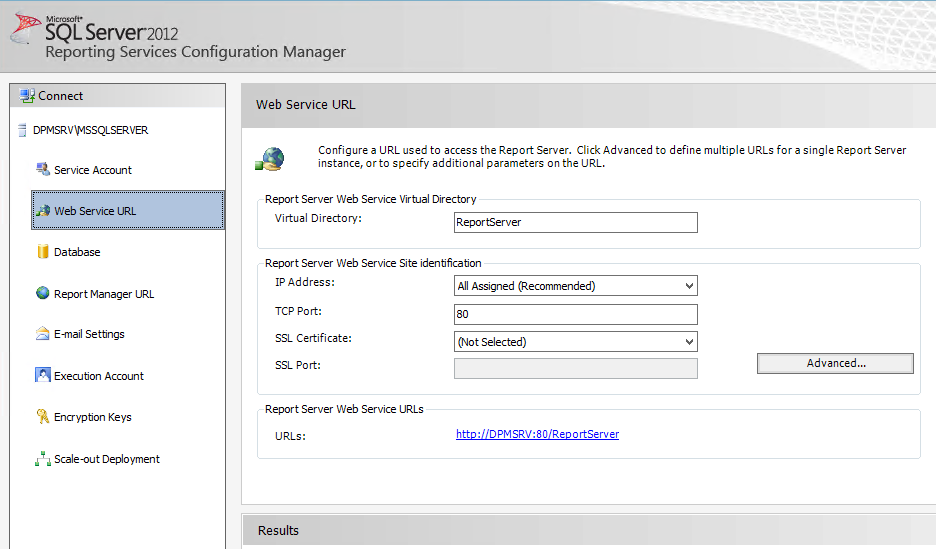The height and width of the screenshot is (549, 936).
Task: Click the Web Service URL icon
Action: click(x=43, y=211)
